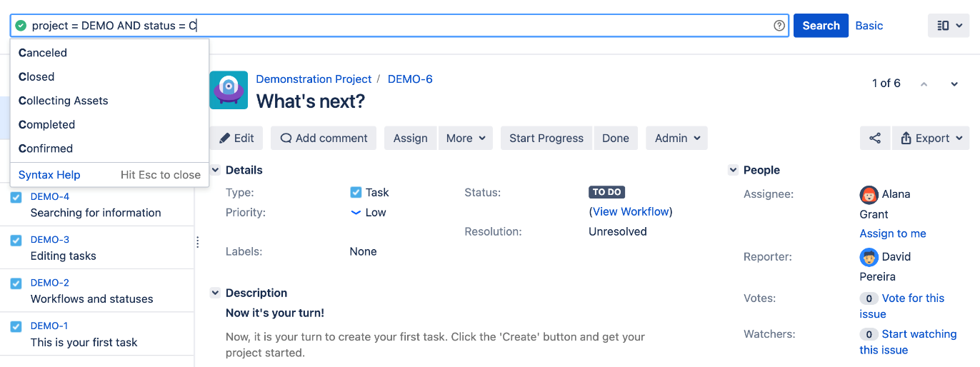This screenshot has height=367, width=980.
Task: Open Syntax Help link in suggestions
Action: tap(49, 175)
